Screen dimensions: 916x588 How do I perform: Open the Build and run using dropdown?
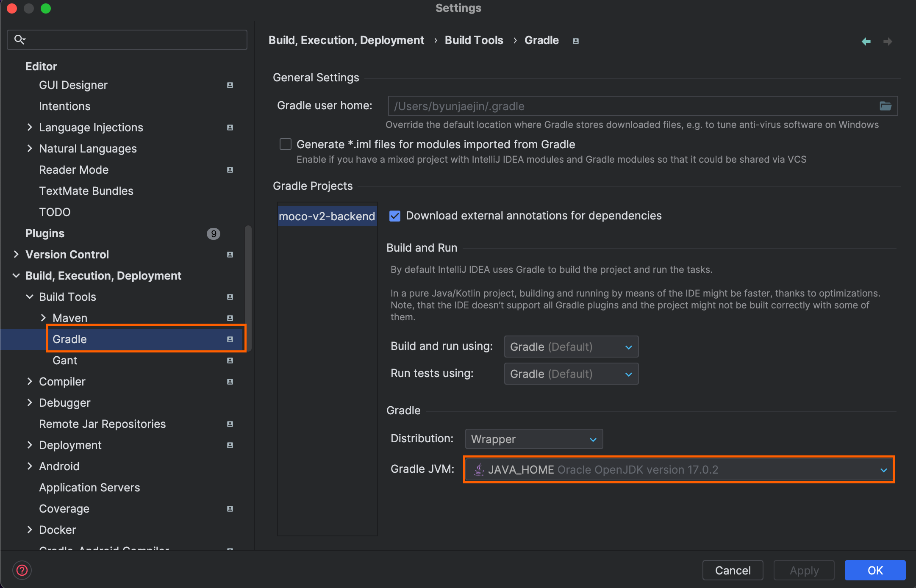571,347
